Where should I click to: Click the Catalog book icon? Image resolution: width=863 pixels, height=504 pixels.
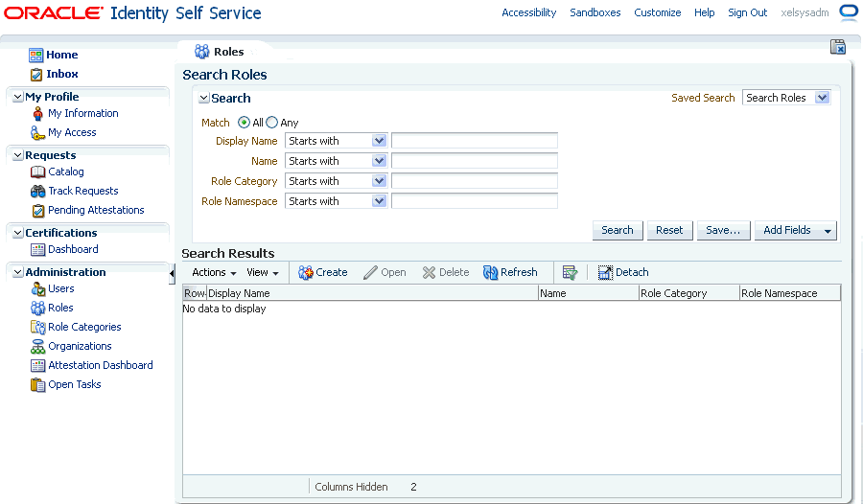[38, 172]
